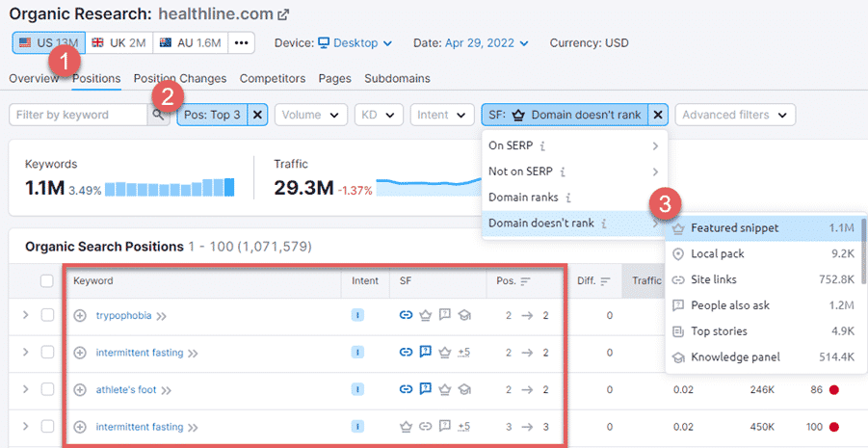
Task: Open healthline.com external link icon
Action: click(x=283, y=15)
